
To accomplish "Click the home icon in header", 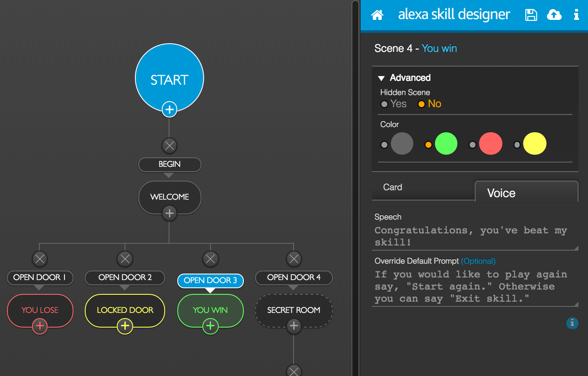I will (x=377, y=15).
